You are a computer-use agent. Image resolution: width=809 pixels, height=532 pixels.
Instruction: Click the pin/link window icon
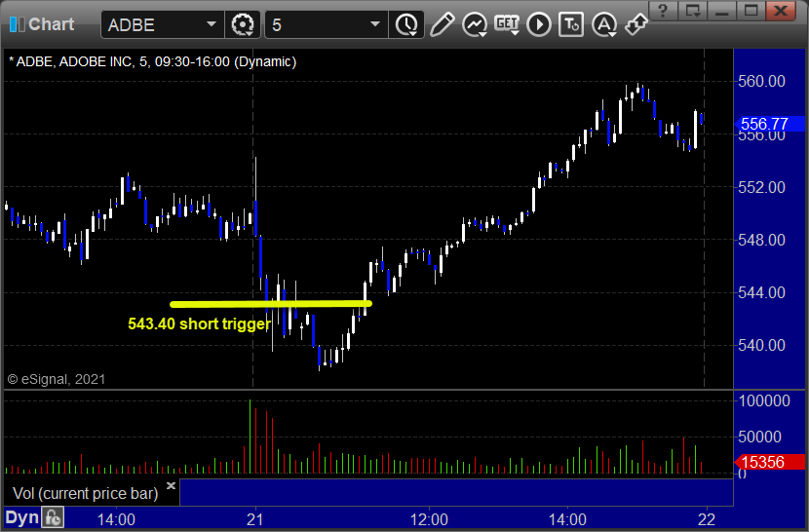tap(636, 24)
